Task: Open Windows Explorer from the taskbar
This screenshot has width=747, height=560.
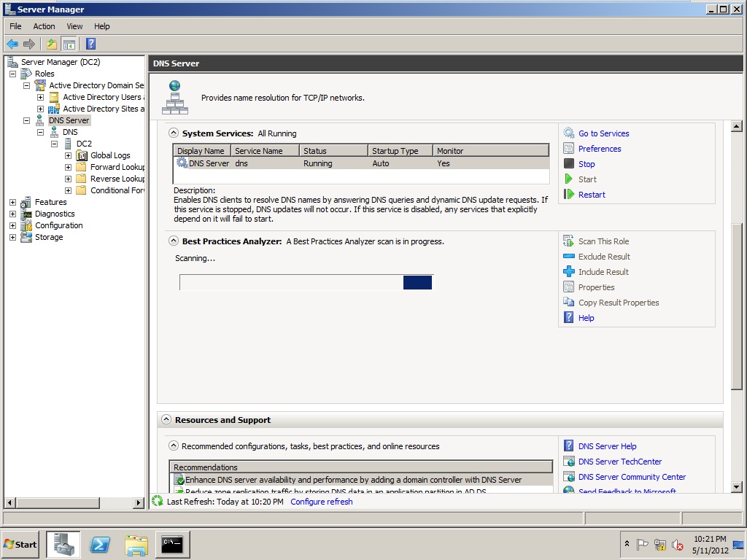Action: 136,544
